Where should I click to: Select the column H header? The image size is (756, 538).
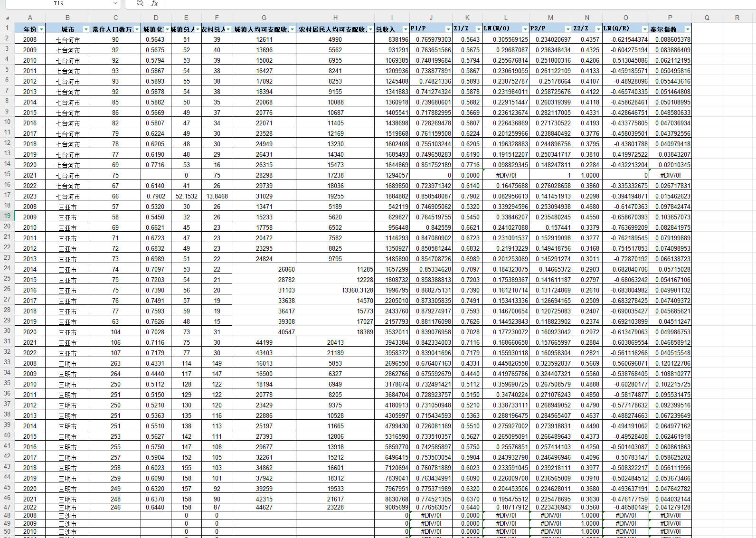335,18
